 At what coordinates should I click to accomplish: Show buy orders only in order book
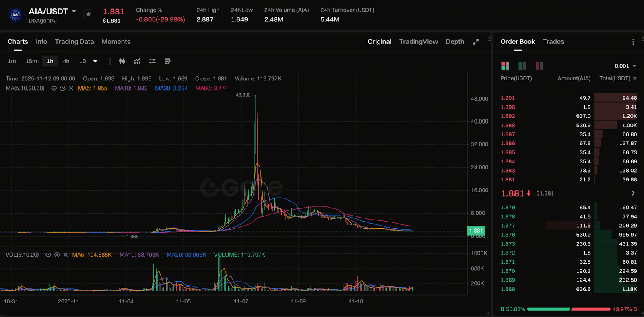pos(522,66)
